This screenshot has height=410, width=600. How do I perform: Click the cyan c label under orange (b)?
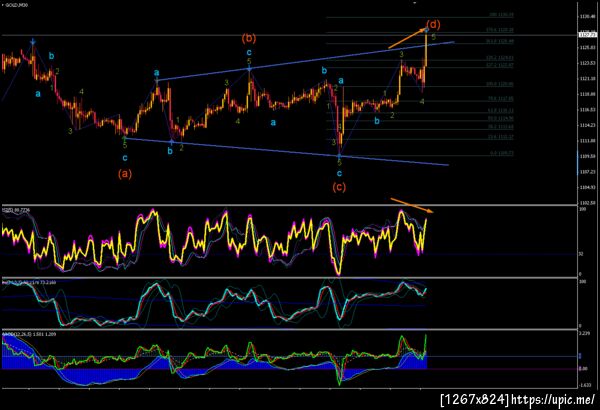click(249, 52)
